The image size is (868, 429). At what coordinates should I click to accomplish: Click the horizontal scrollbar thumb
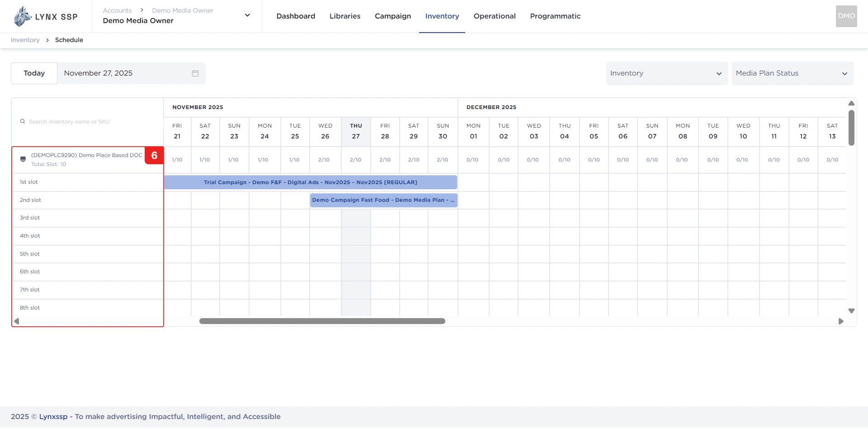click(322, 321)
